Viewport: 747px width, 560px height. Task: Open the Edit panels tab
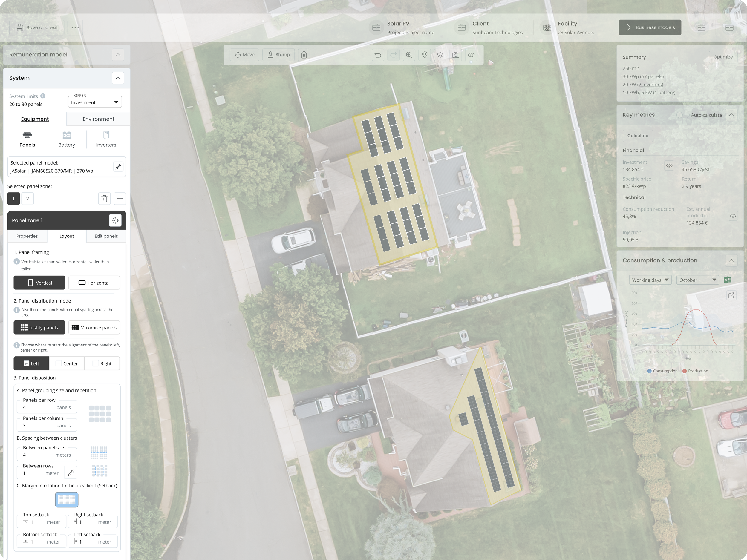[106, 236]
